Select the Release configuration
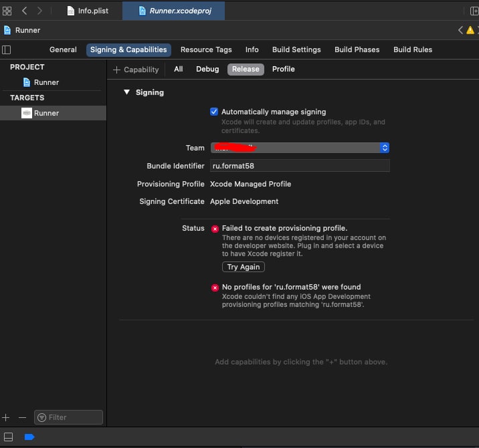The image size is (479, 448). (246, 70)
